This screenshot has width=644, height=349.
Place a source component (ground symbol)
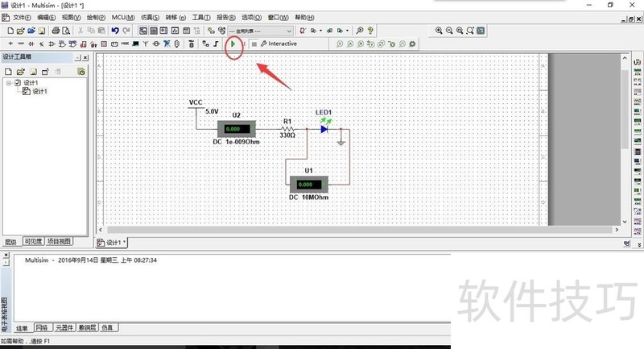pos(10,44)
